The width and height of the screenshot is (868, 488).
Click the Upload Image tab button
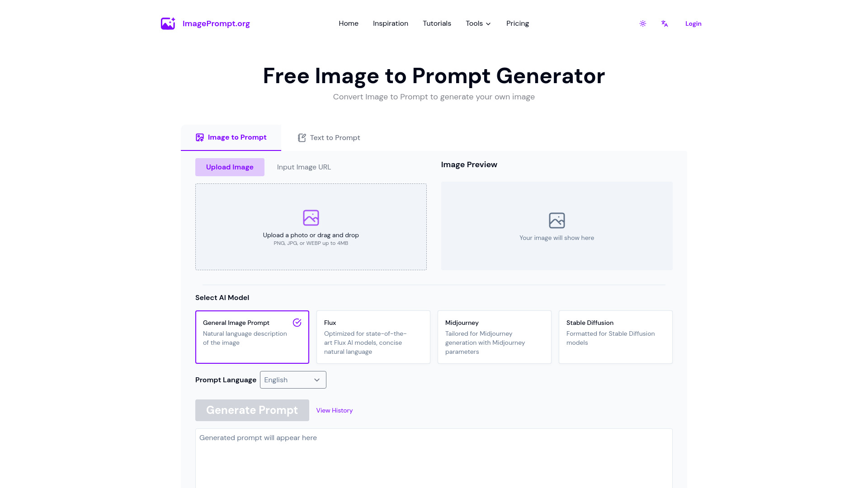tap(230, 167)
